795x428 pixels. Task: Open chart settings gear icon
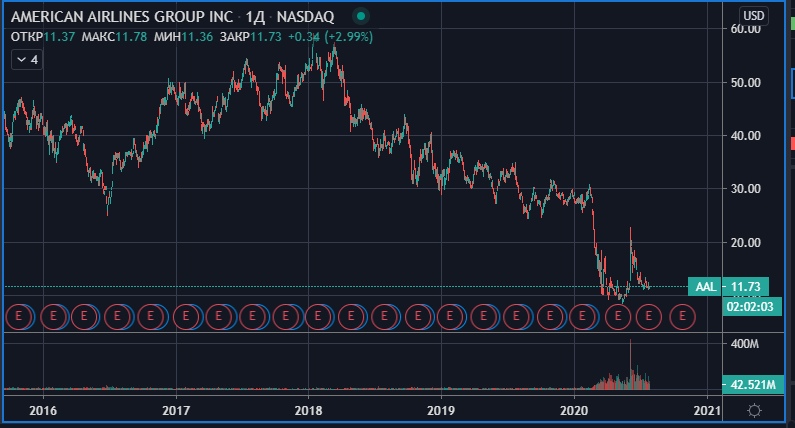pos(754,410)
